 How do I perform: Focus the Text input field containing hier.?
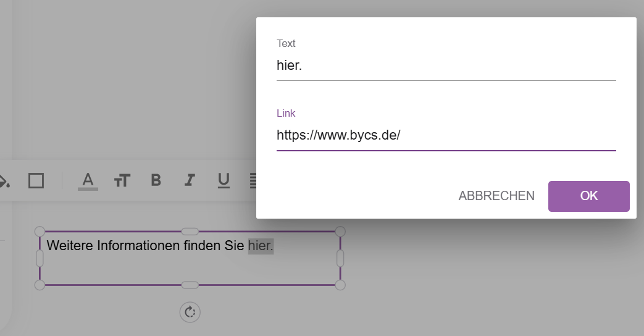pyautogui.click(x=446, y=65)
